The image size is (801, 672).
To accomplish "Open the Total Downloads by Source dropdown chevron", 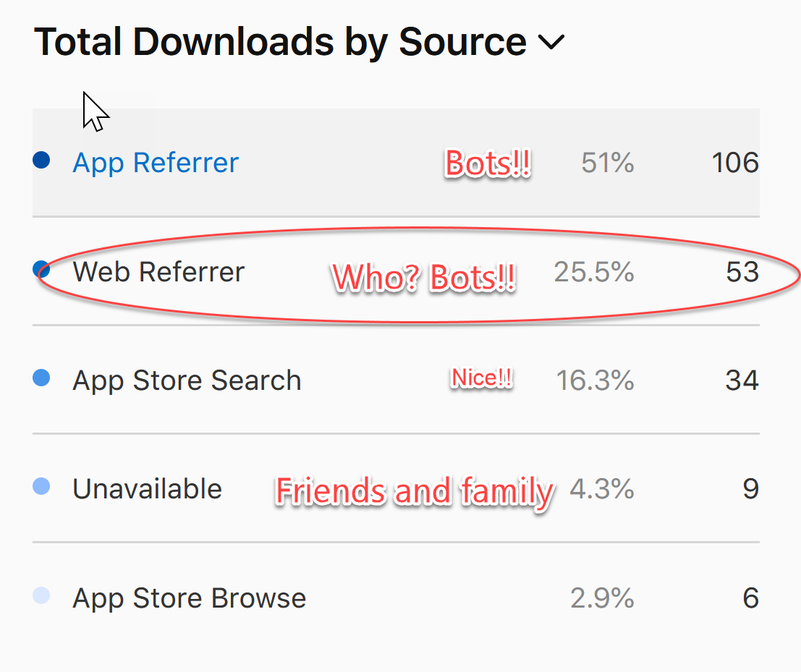I will [551, 43].
